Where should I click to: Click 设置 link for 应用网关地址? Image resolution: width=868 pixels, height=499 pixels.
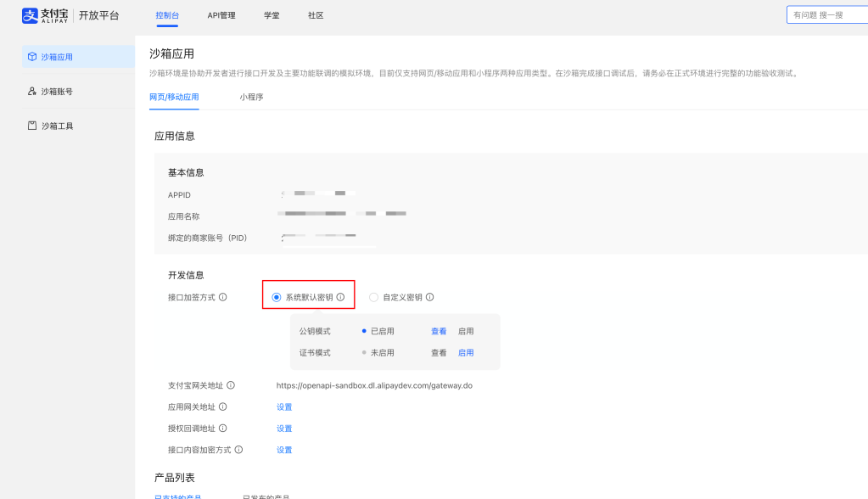pos(284,407)
